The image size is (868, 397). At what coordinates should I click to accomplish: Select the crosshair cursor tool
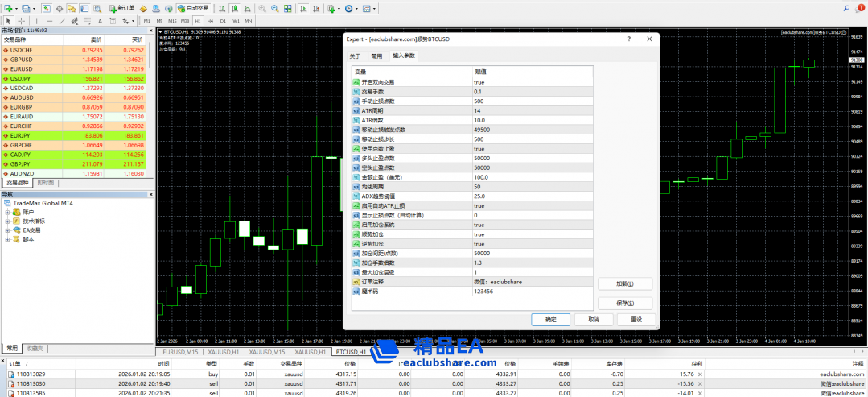21,20
